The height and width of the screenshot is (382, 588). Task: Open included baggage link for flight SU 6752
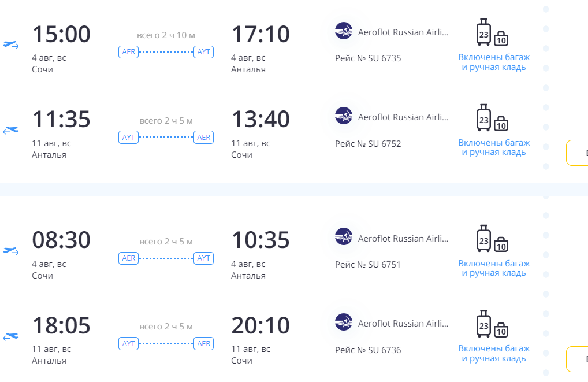point(494,147)
